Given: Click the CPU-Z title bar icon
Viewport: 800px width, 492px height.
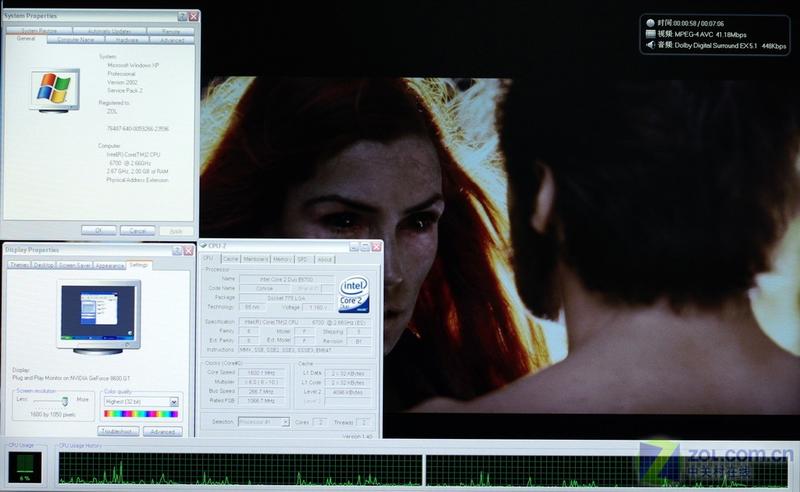Looking at the screenshot, I should (204, 245).
